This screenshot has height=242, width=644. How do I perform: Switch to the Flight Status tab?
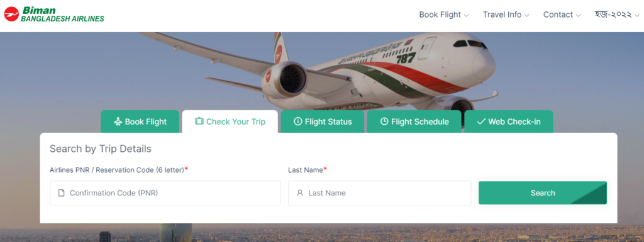click(323, 122)
